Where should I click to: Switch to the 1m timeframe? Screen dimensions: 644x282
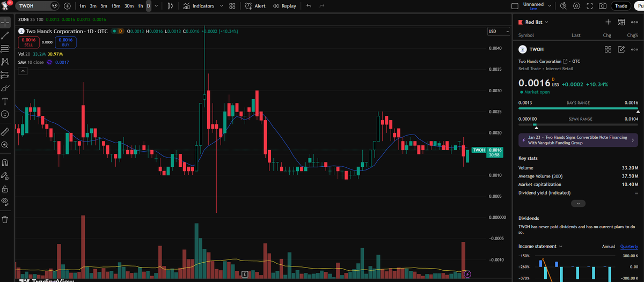tap(82, 6)
